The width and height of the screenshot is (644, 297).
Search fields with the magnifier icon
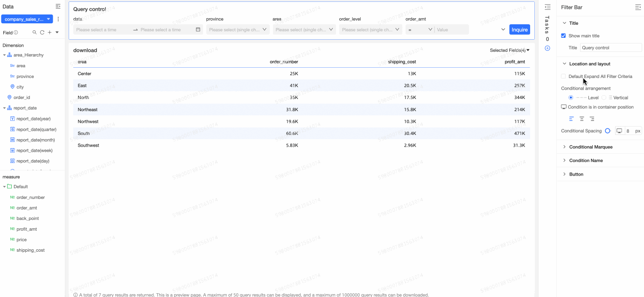[35, 33]
